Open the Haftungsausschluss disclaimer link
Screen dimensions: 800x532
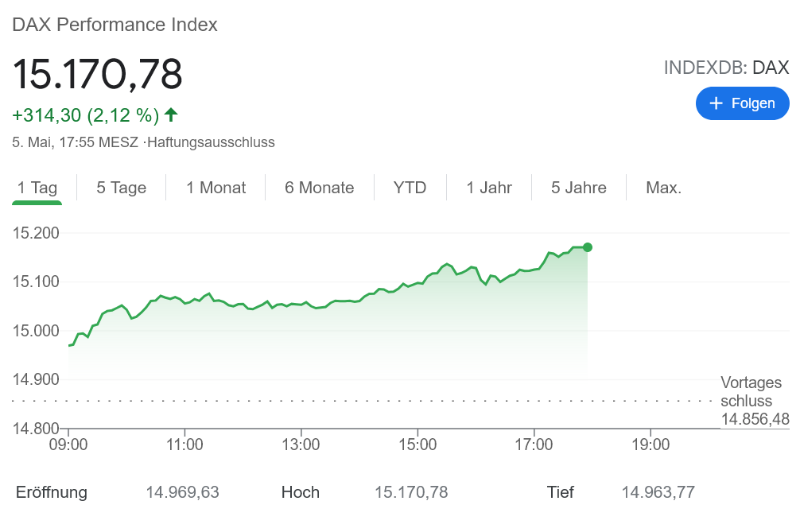211,143
